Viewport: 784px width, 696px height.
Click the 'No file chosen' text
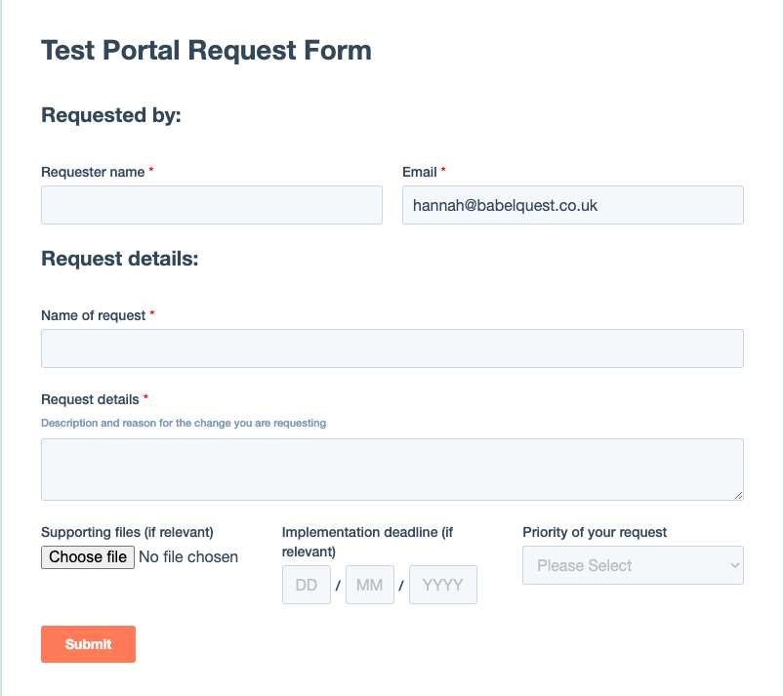[188, 557]
